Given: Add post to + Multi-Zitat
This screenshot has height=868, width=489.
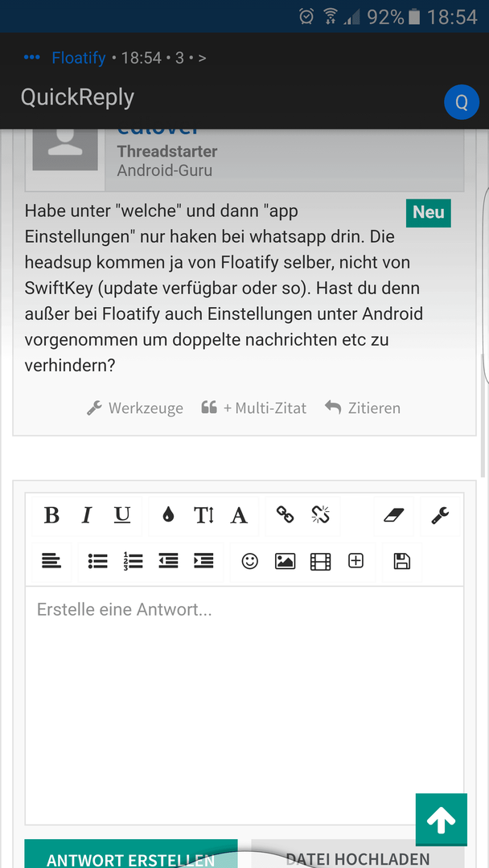Looking at the screenshot, I should tap(253, 408).
